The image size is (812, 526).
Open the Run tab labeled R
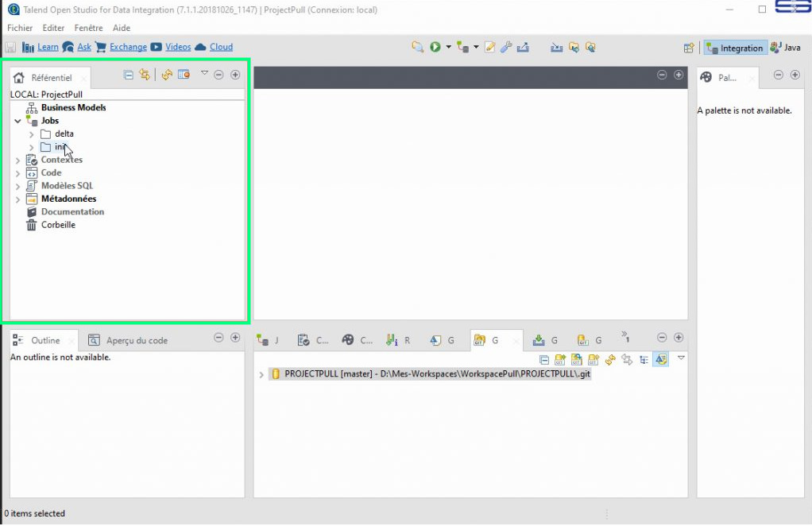(397, 340)
